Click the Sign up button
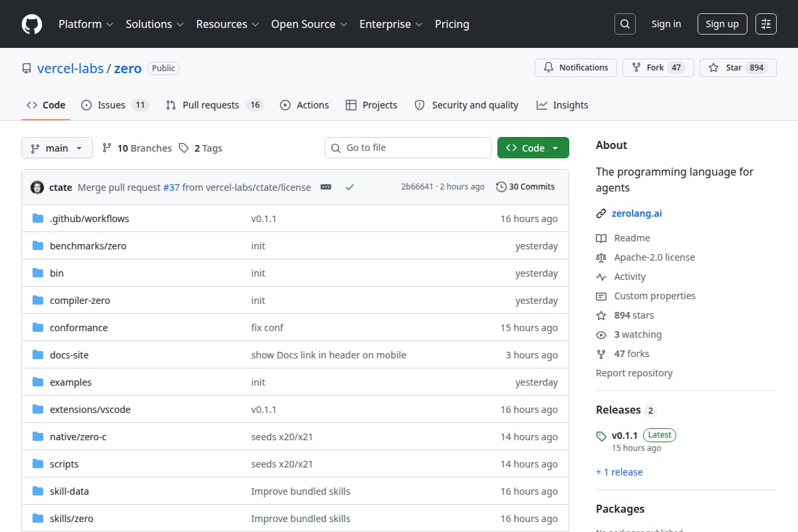 [722, 24]
